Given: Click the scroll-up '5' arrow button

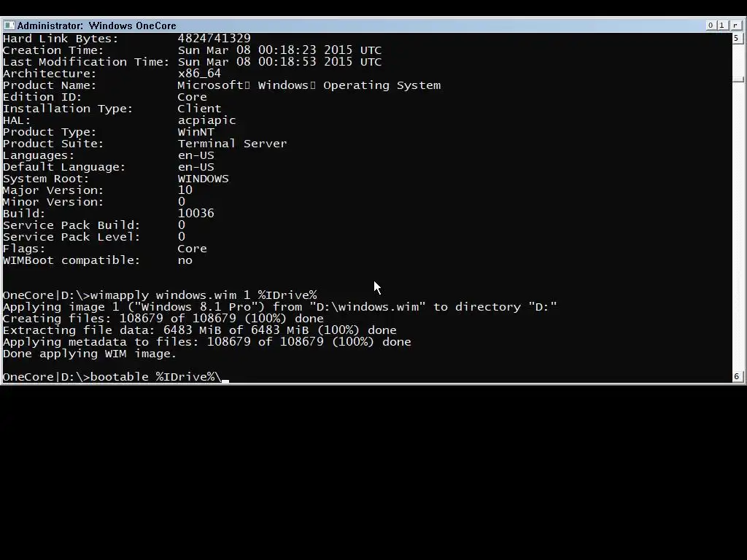Looking at the screenshot, I should tap(737, 38).
